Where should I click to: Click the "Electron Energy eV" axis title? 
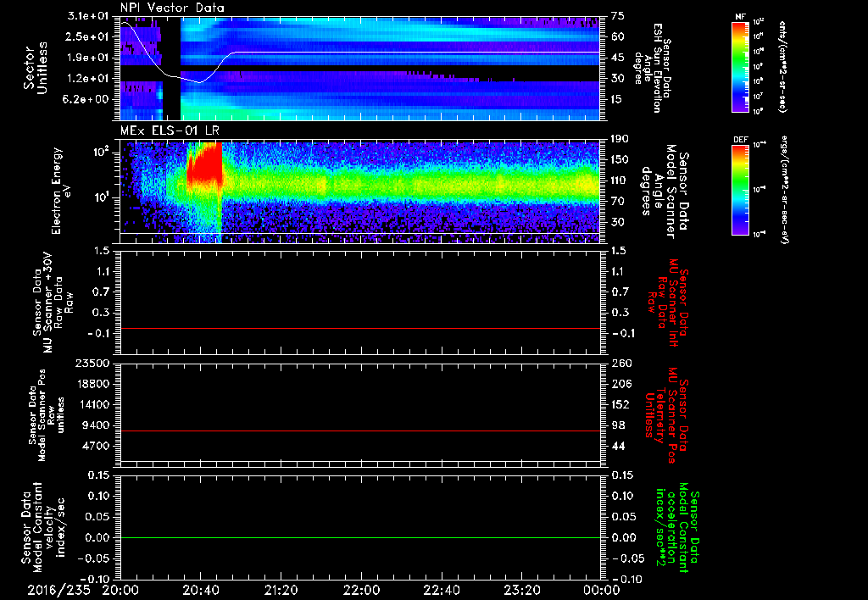pyautogui.click(x=61, y=191)
